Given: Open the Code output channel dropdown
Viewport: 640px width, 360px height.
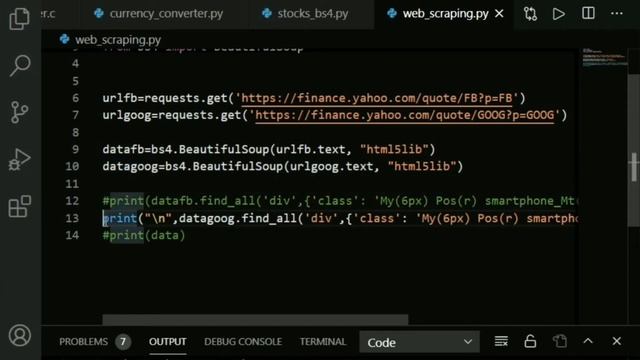Looking at the screenshot, I should [x=419, y=342].
